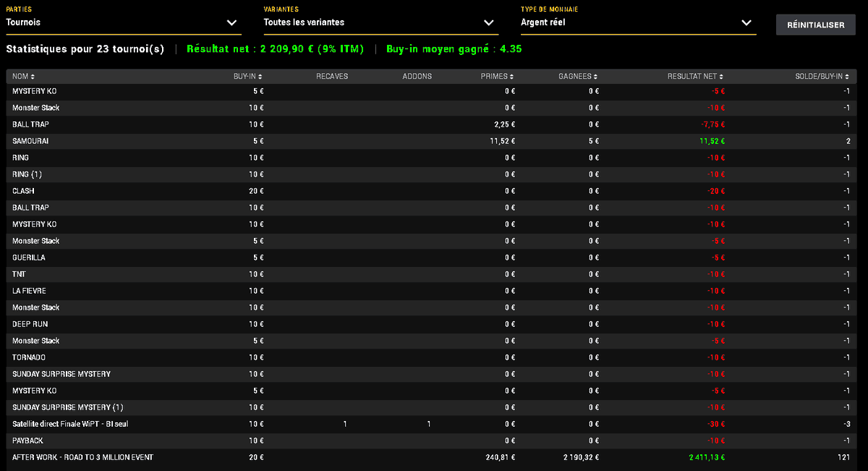This screenshot has width=868, height=471.
Task: Sort table by NOM column
Action: (23, 76)
